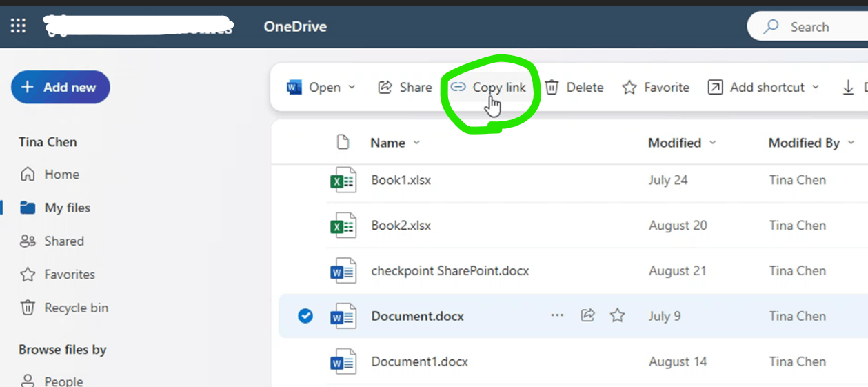Select My files in the sidebar
Image resolution: width=868 pixels, height=387 pixels.
55,208
